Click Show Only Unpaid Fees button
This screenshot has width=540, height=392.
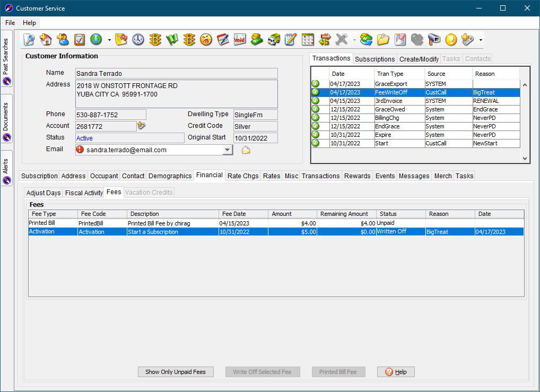click(x=176, y=372)
